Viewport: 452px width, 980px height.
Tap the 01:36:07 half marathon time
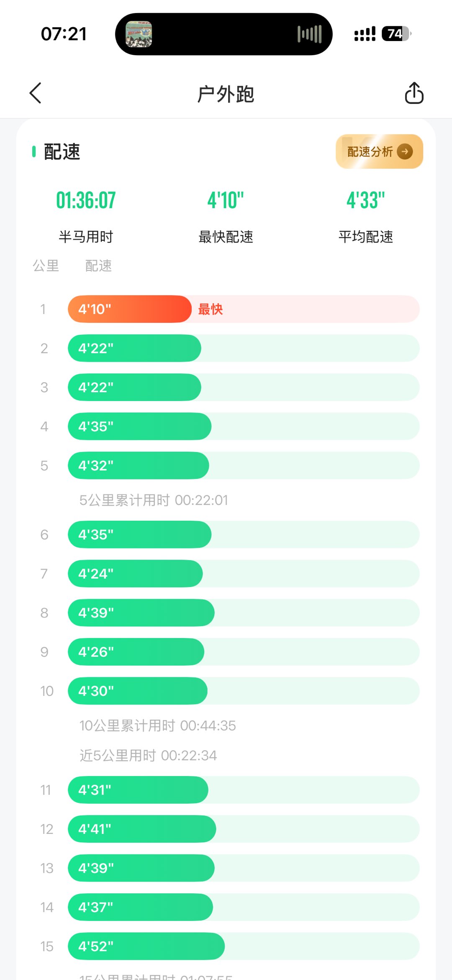click(86, 200)
